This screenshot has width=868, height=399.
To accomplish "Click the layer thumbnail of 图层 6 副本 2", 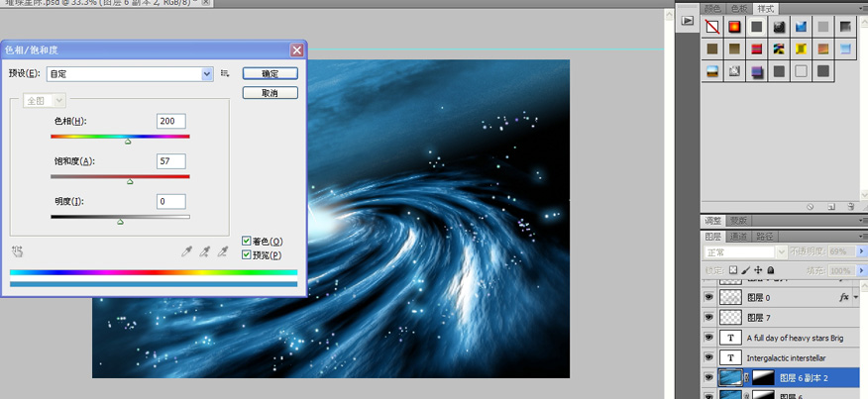I will point(730,378).
